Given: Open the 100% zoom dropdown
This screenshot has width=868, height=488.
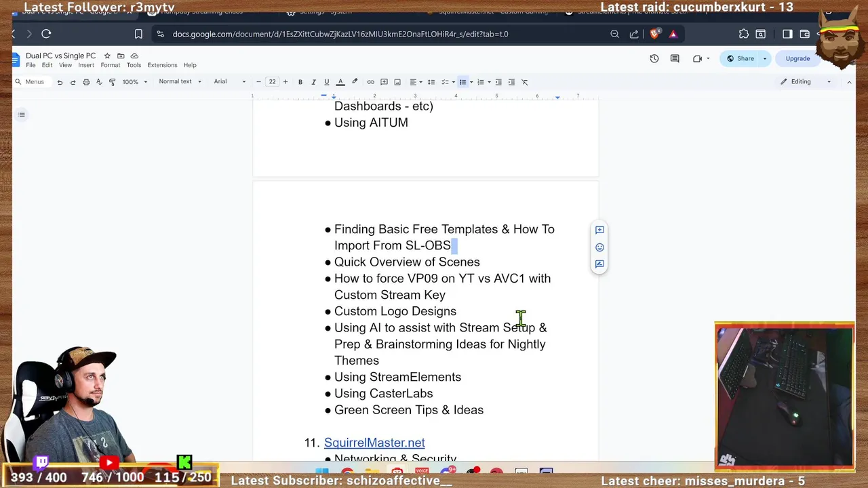Looking at the screenshot, I should click(x=134, y=82).
